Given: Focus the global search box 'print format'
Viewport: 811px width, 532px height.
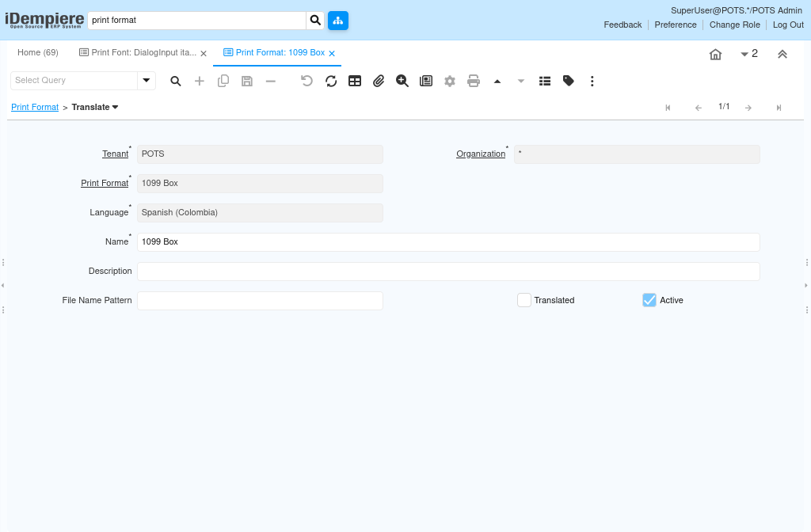Looking at the screenshot, I should pos(197,20).
